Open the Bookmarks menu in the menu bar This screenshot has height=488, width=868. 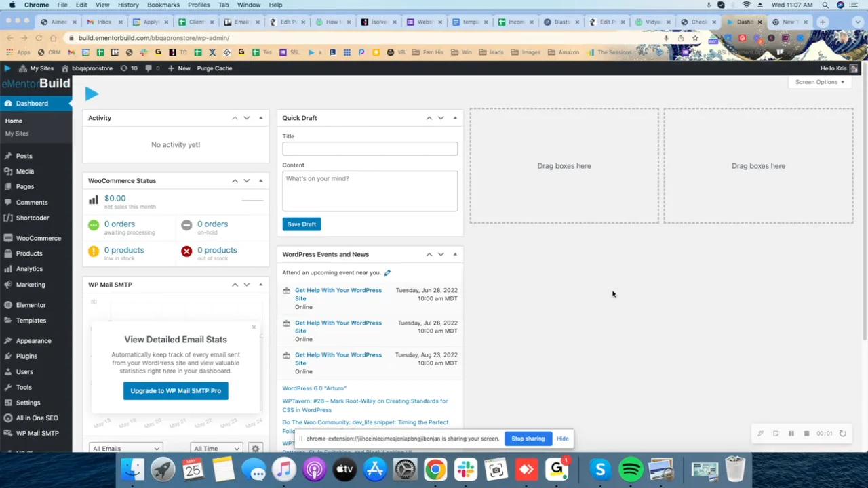(163, 5)
